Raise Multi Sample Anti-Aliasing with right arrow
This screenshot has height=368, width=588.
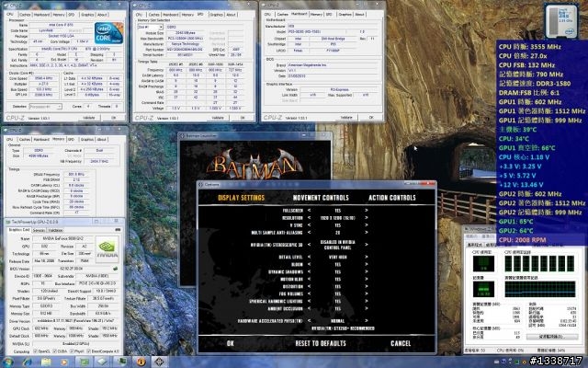(366, 233)
